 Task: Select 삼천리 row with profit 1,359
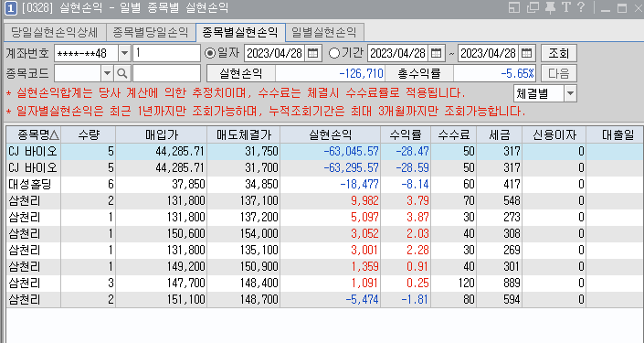(325, 266)
